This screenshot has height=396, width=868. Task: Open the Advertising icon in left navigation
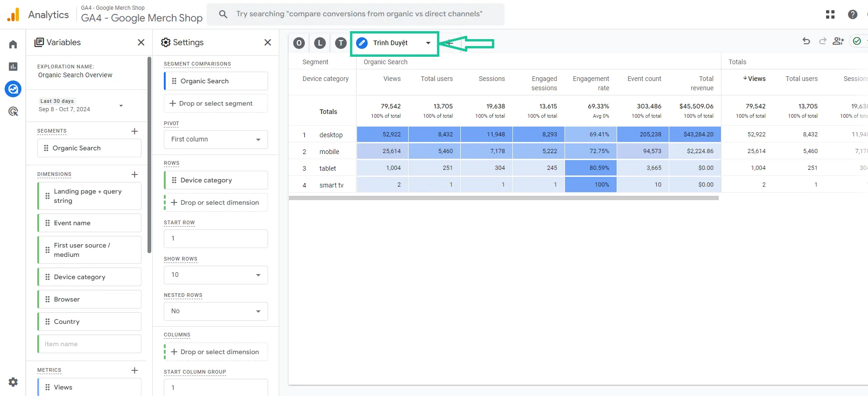[13, 111]
